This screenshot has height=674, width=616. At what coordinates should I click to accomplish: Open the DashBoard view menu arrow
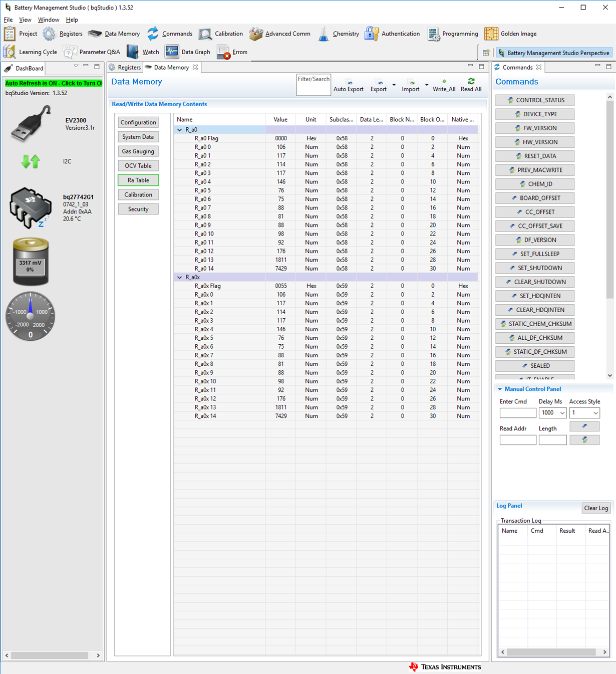click(76, 66)
